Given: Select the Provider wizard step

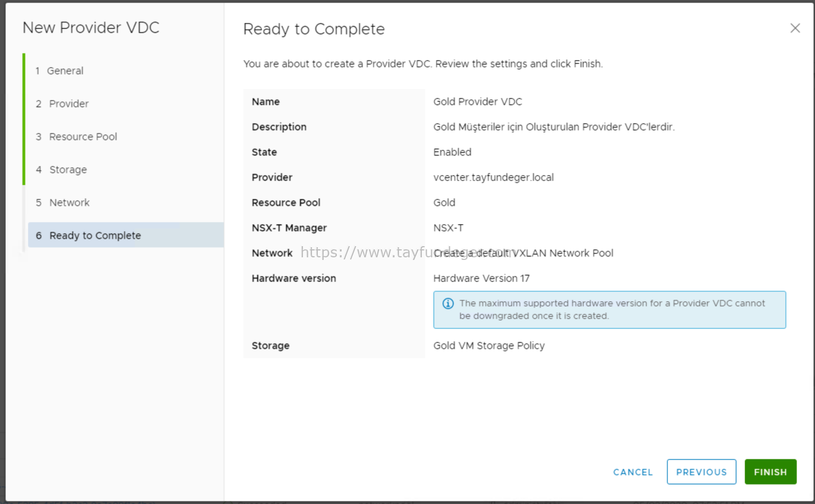Looking at the screenshot, I should coord(68,103).
